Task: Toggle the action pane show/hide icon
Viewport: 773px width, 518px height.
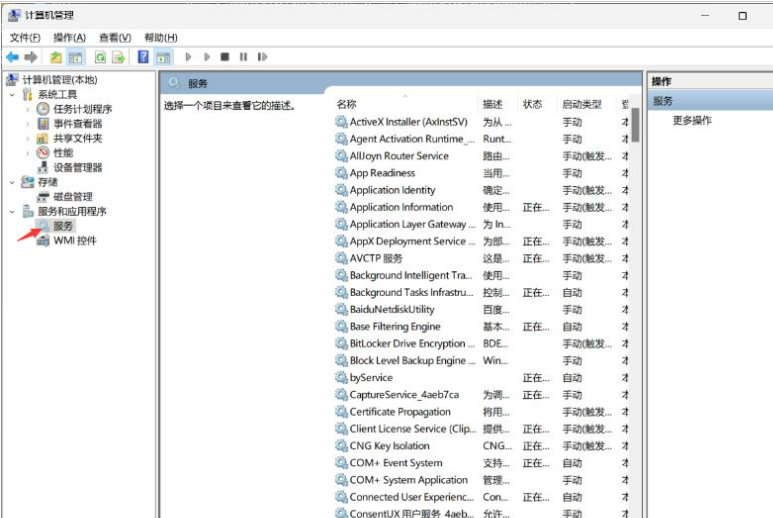Action: [x=163, y=57]
